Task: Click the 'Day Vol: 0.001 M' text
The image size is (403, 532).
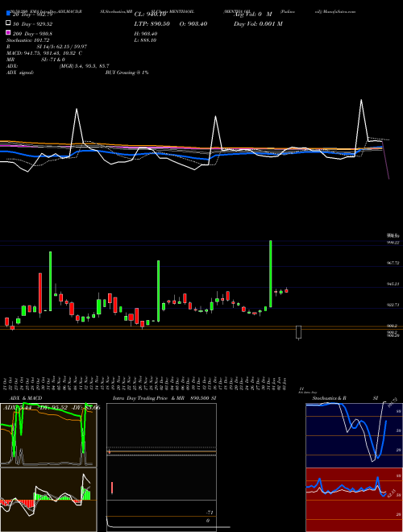Action: (x=258, y=23)
